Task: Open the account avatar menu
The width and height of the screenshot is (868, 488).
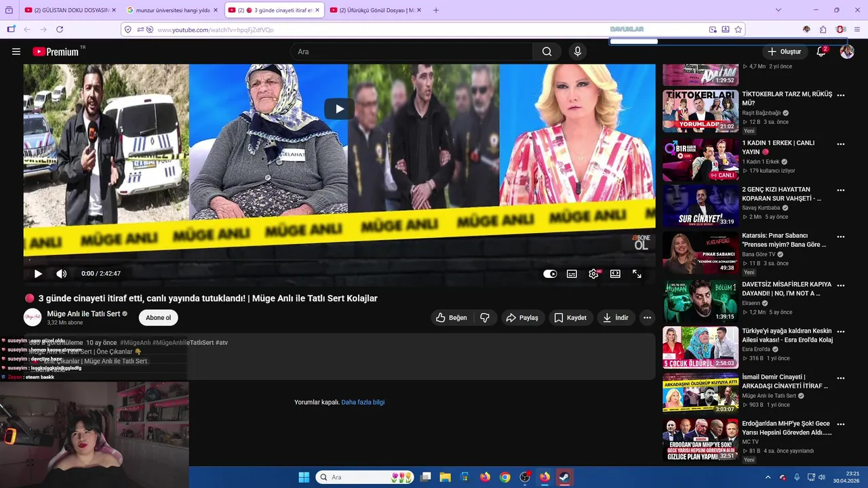Action: tap(847, 52)
